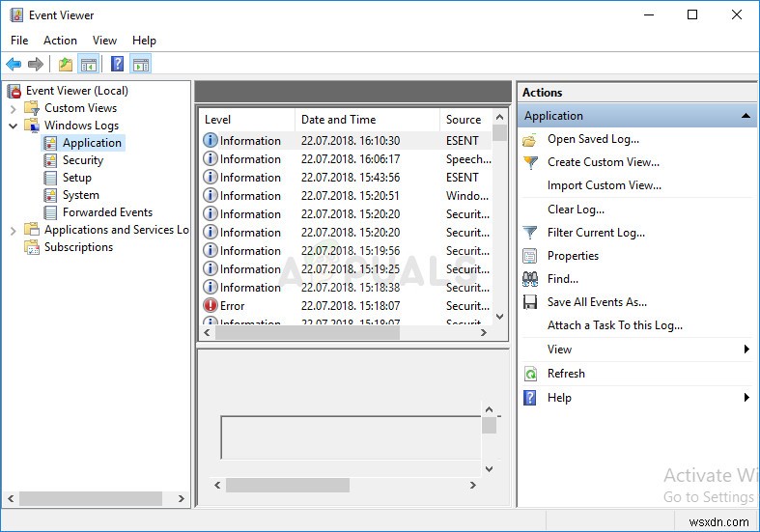This screenshot has height=532, width=760.
Task: Click Attach a Task To this Log
Action: tap(614, 325)
